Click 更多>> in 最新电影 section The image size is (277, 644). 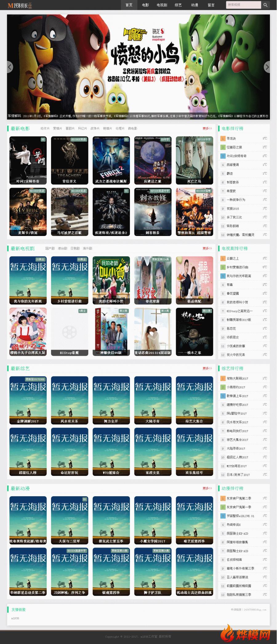pyautogui.click(x=207, y=128)
